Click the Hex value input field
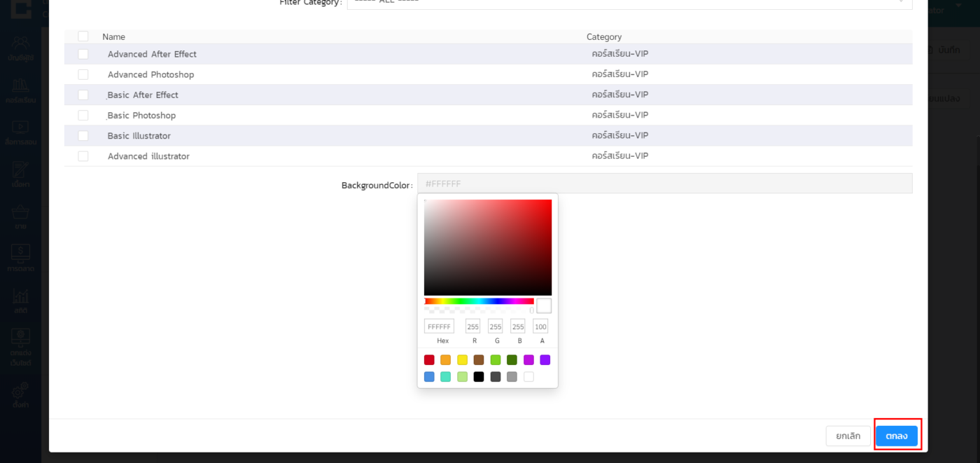The width and height of the screenshot is (980, 463). coord(439,326)
